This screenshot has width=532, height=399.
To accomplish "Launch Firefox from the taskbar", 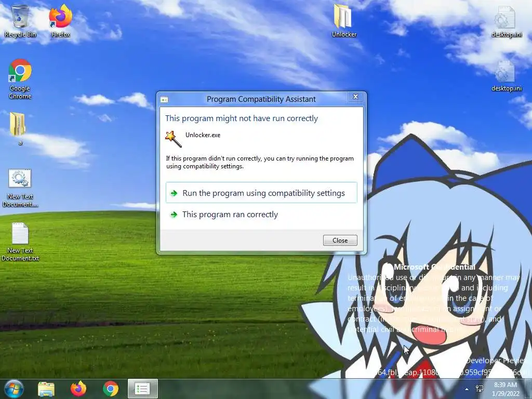I will click(78, 389).
